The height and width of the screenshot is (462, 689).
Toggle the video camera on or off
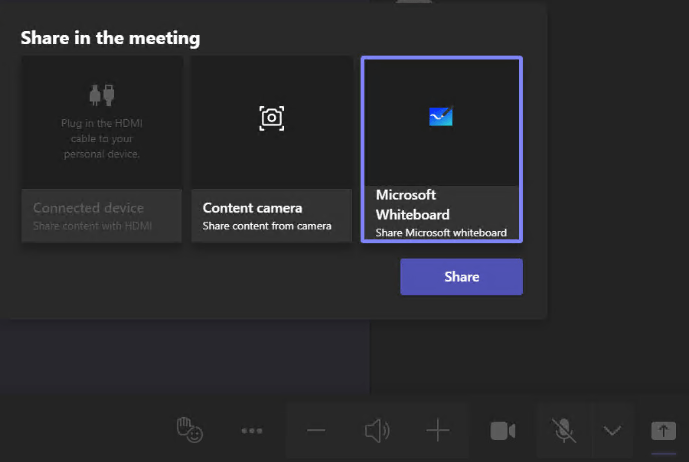coord(503,431)
